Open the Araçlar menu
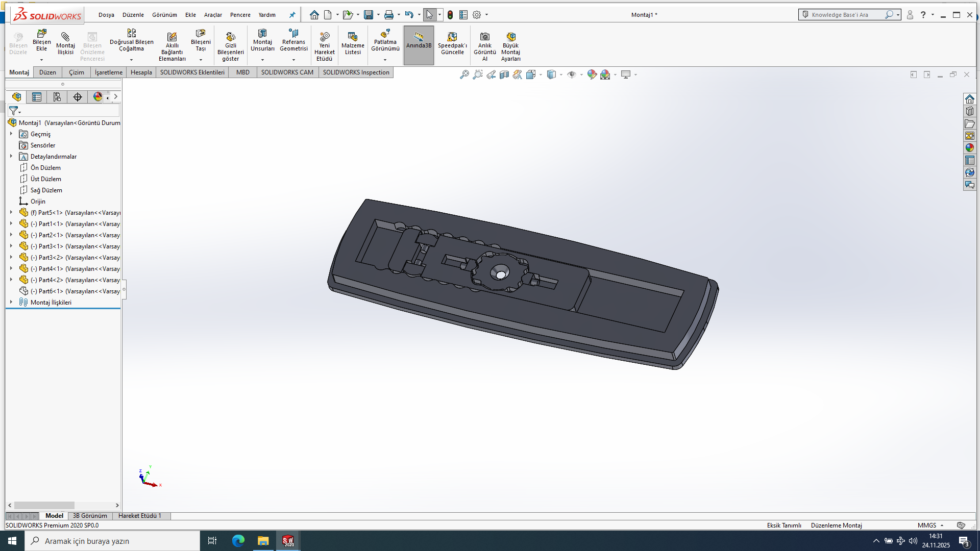 tap(213, 15)
